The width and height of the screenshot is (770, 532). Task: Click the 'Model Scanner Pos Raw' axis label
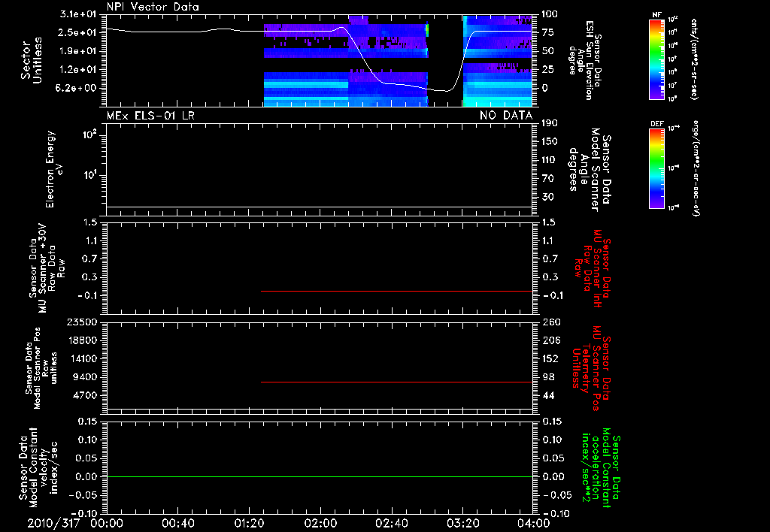pos(41,368)
